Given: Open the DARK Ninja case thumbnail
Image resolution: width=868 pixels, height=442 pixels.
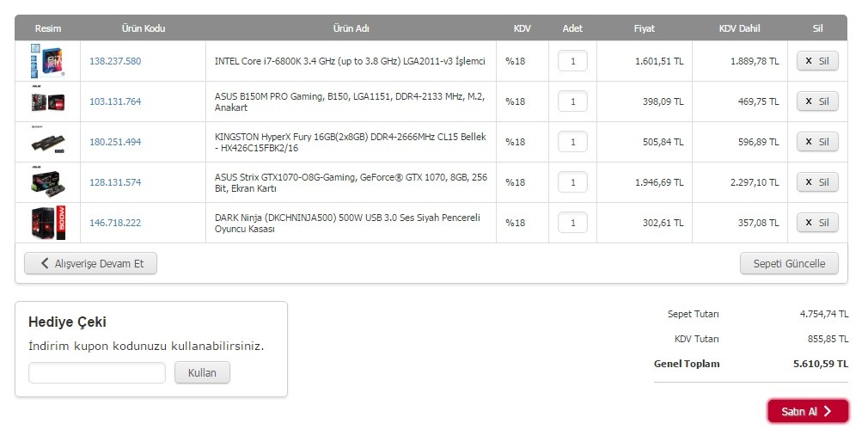Looking at the screenshot, I should point(47,223).
